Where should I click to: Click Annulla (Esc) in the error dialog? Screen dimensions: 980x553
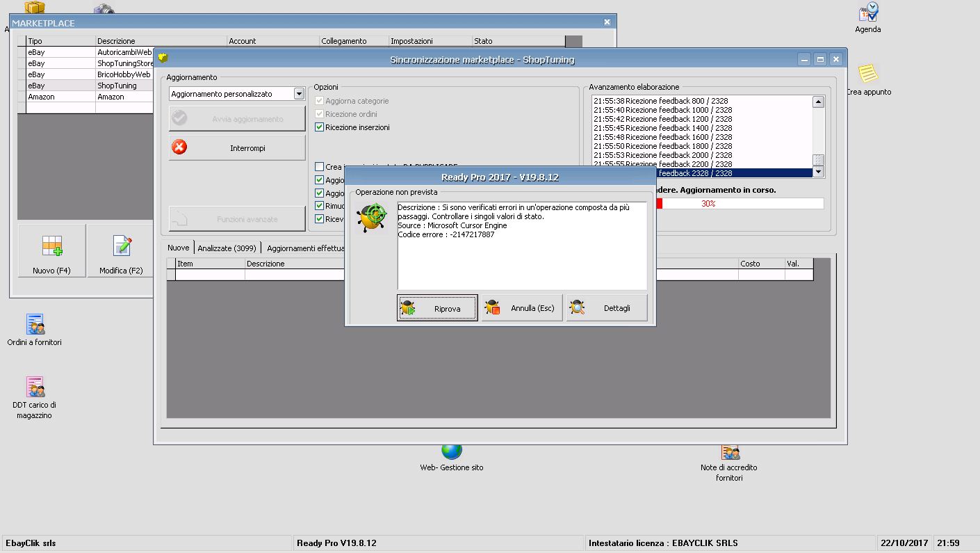[x=523, y=308]
